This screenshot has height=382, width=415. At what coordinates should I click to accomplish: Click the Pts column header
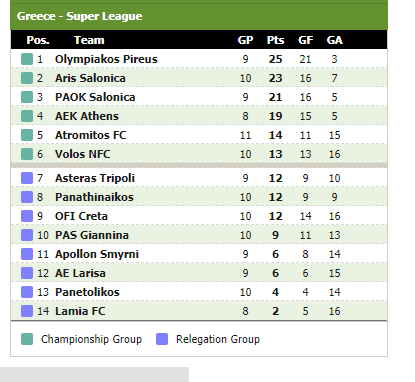pyautogui.click(x=275, y=40)
